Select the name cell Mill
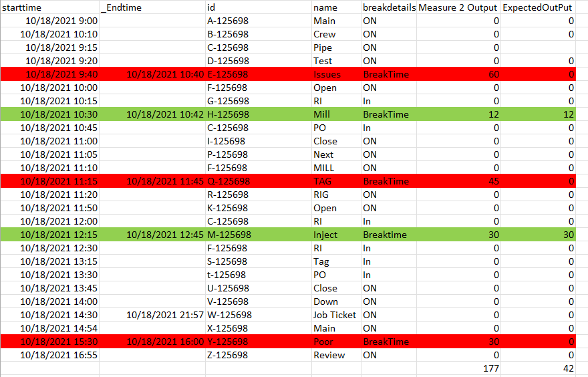This screenshot has height=377, width=588. [x=336, y=114]
